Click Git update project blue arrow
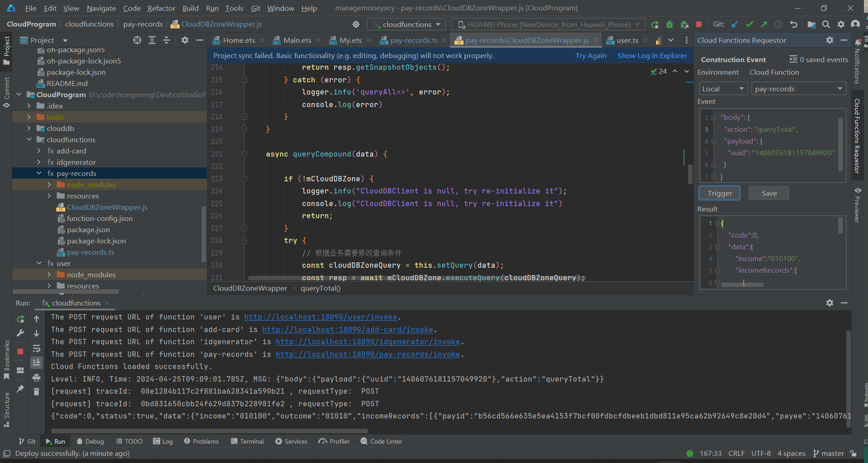Viewport: 868px width, 463px height. (x=735, y=24)
